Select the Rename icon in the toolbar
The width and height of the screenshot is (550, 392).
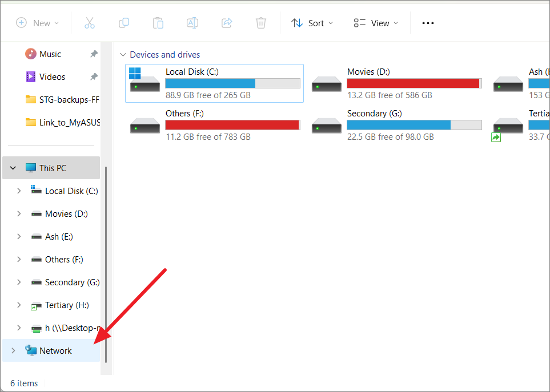[192, 23]
